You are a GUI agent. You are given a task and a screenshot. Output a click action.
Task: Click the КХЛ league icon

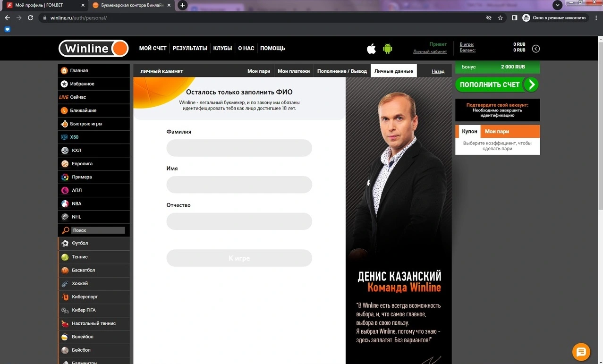(x=65, y=151)
